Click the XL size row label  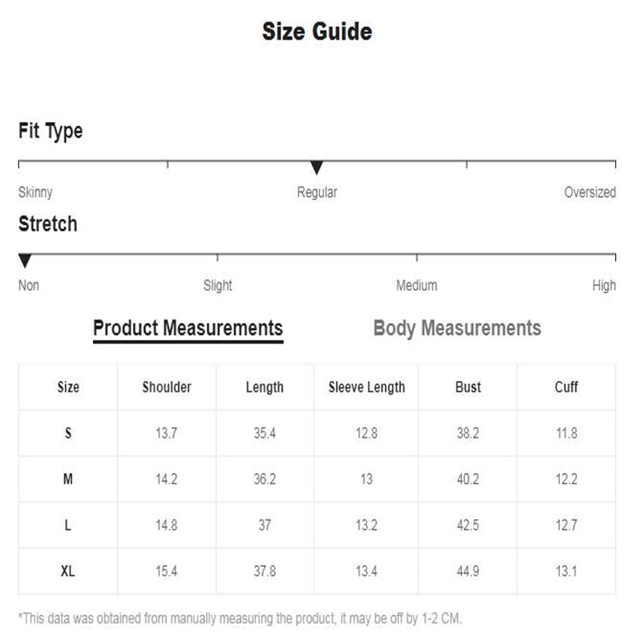click(x=68, y=571)
